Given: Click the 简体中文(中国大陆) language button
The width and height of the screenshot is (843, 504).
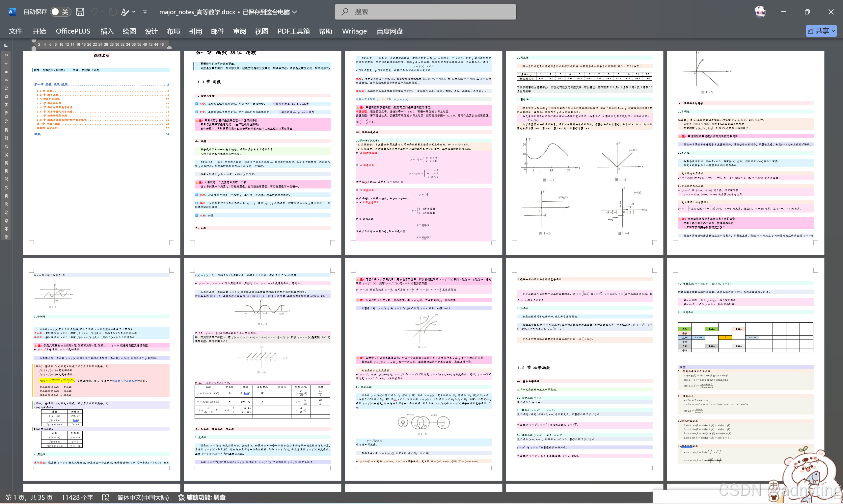Looking at the screenshot, I should pyautogui.click(x=143, y=497).
